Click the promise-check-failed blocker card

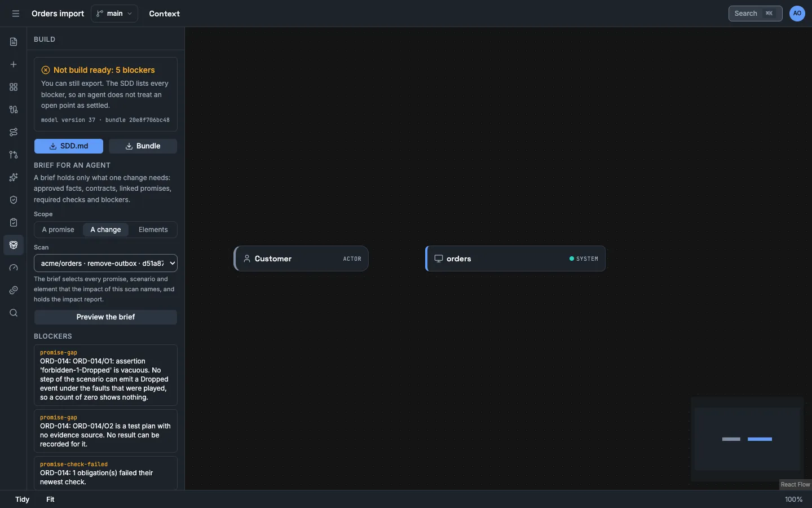coord(105,473)
